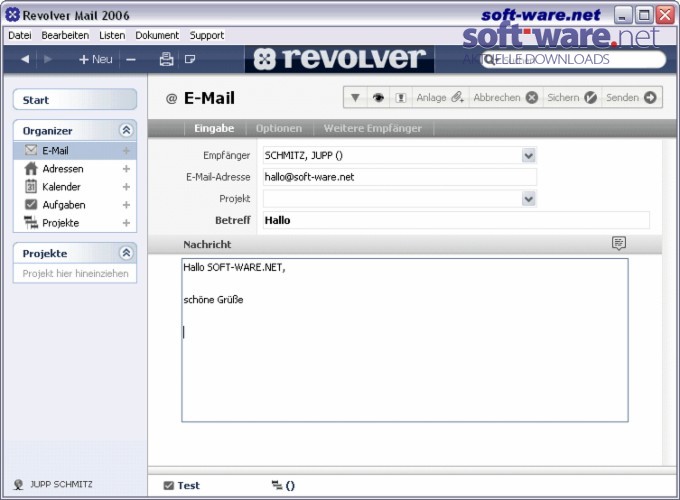Click the checkmark Aufgaben icon
The height and width of the screenshot is (500, 680).
click(x=31, y=204)
